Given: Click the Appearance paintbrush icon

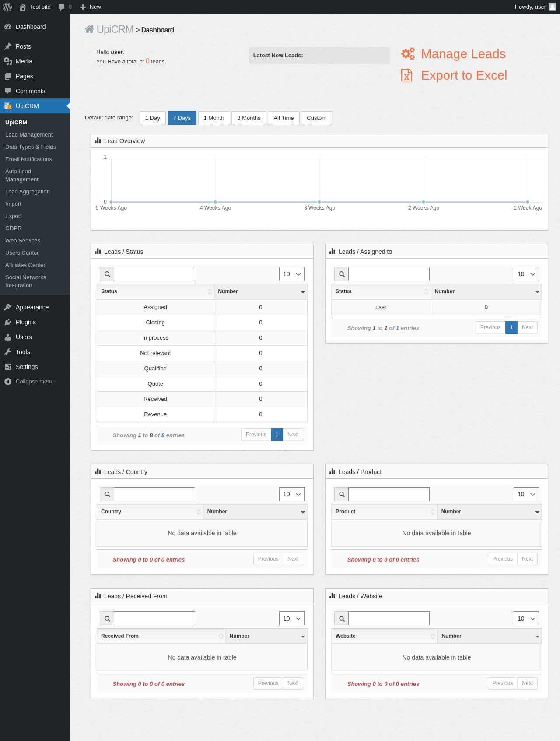Looking at the screenshot, I should [8, 307].
